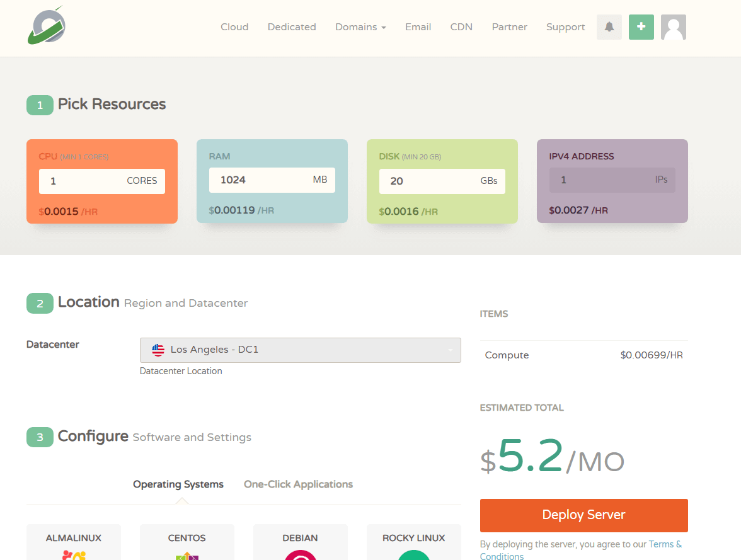Open the Cloud menu item
The width and height of the screenshot is (741, 560).
click(234, 27)
